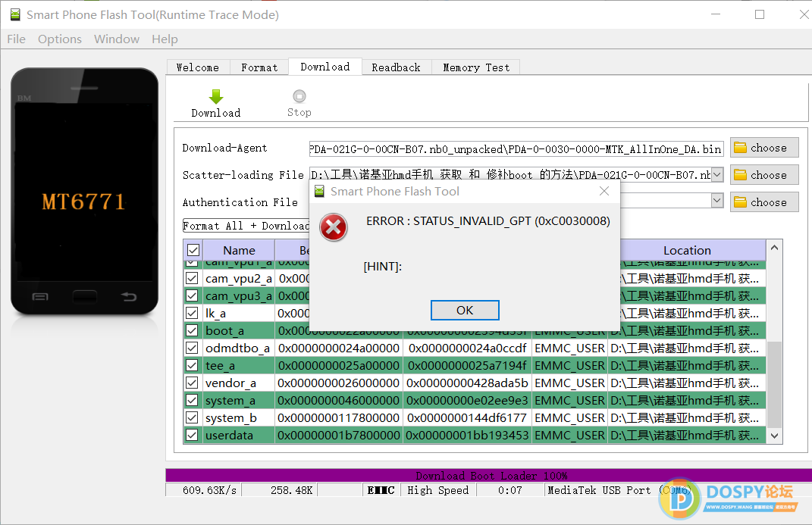Expand the Scatter-loading File dropdown arrow

pos(717,175)
